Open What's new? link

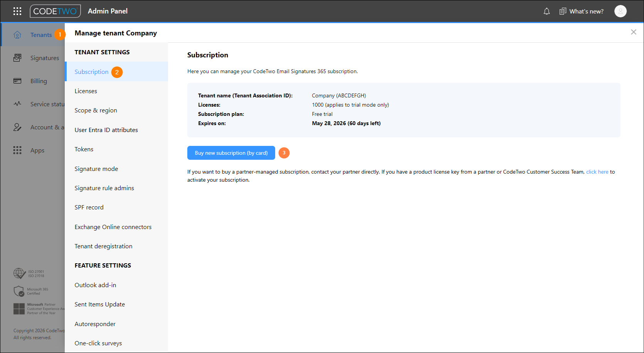[586, 11]
